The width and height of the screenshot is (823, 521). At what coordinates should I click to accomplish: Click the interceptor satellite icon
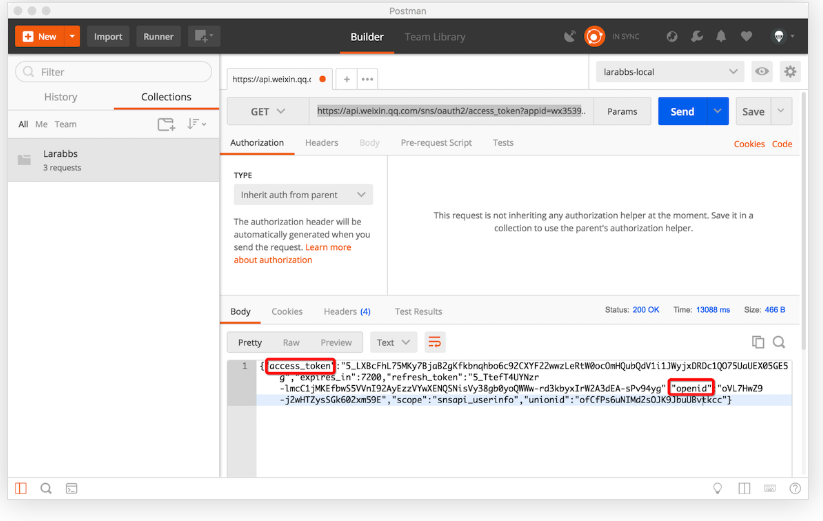[x=569, y=36]
